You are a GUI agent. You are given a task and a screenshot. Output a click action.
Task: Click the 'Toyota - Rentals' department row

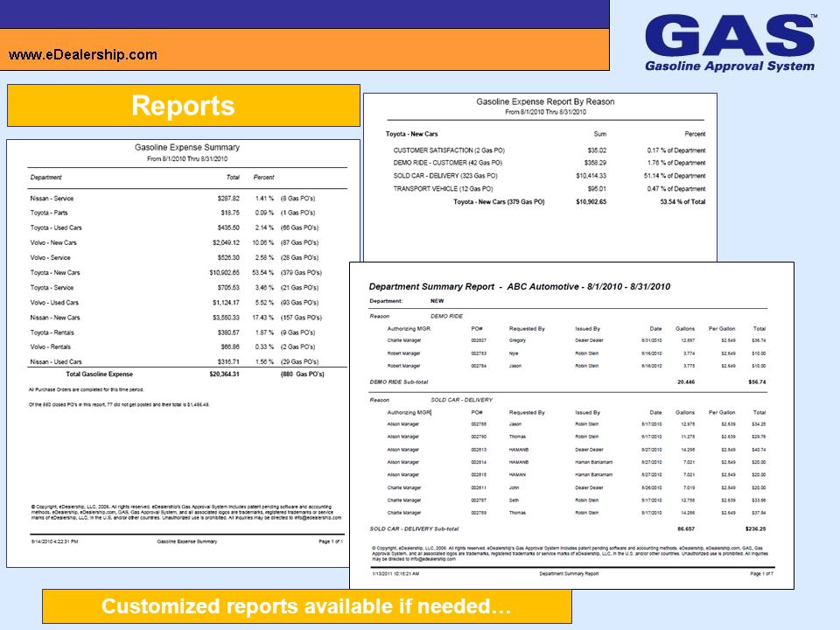173,332
